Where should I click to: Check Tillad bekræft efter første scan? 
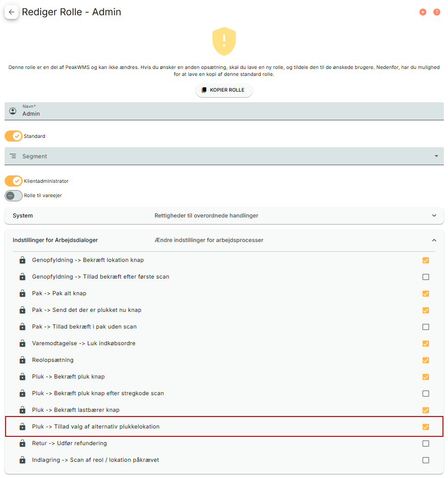(x=426, y=277)
